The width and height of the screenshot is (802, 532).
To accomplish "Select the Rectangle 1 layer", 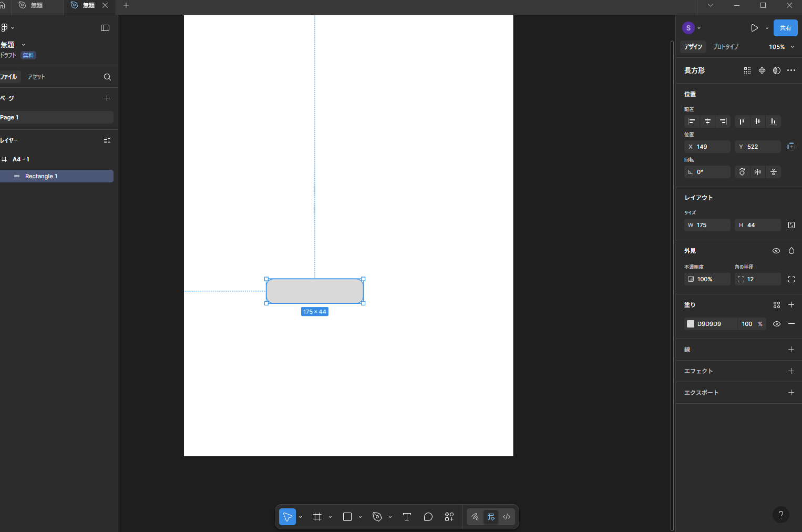I will [41, 176].
